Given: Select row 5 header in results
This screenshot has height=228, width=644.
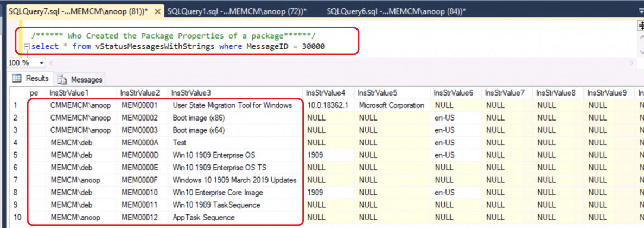Looking at the screenshot, I should coord(16,155).
